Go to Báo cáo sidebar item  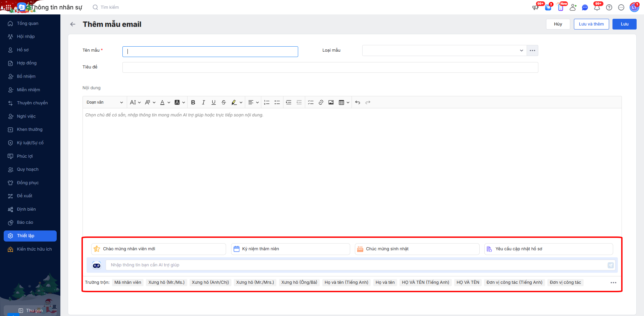tap(25, 222)
